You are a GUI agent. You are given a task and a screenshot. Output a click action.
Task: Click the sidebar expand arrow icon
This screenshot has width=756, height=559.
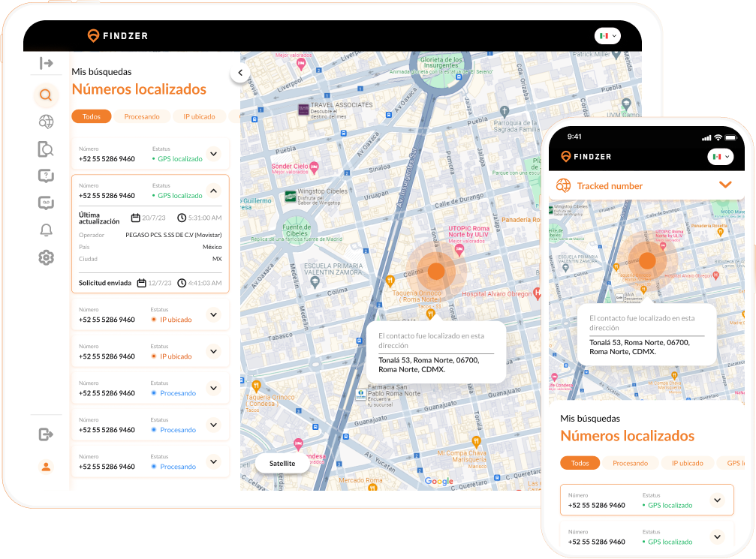(x=47, y=64)
